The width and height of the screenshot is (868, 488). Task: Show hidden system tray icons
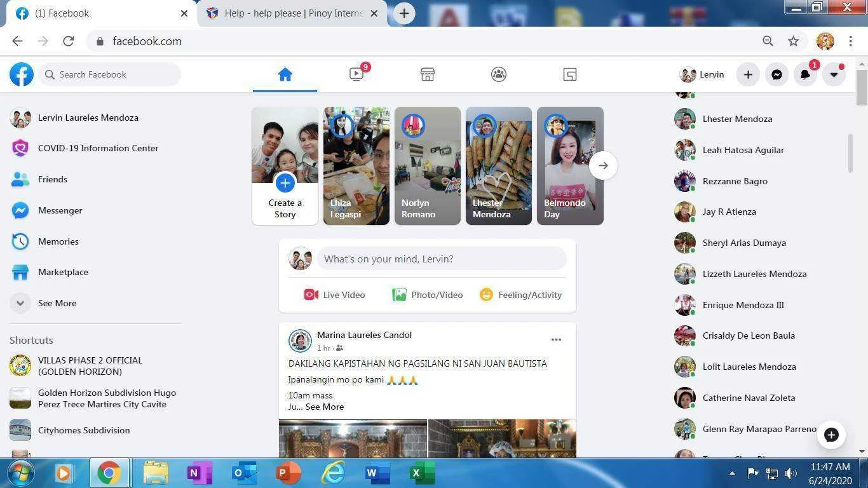point(732,473)
